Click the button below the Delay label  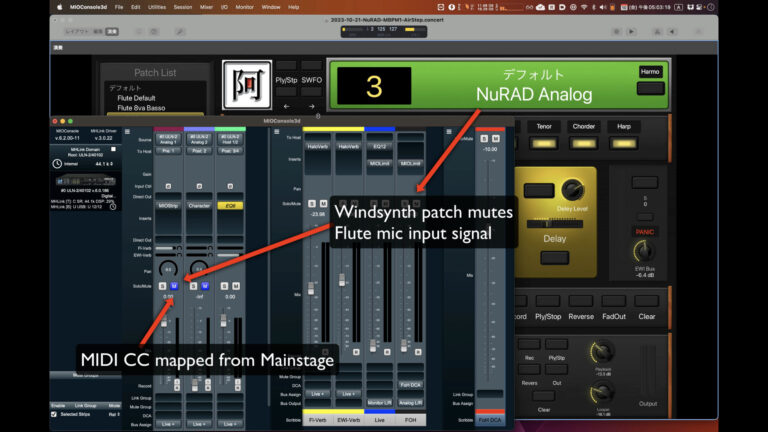(x=554, y=258)
